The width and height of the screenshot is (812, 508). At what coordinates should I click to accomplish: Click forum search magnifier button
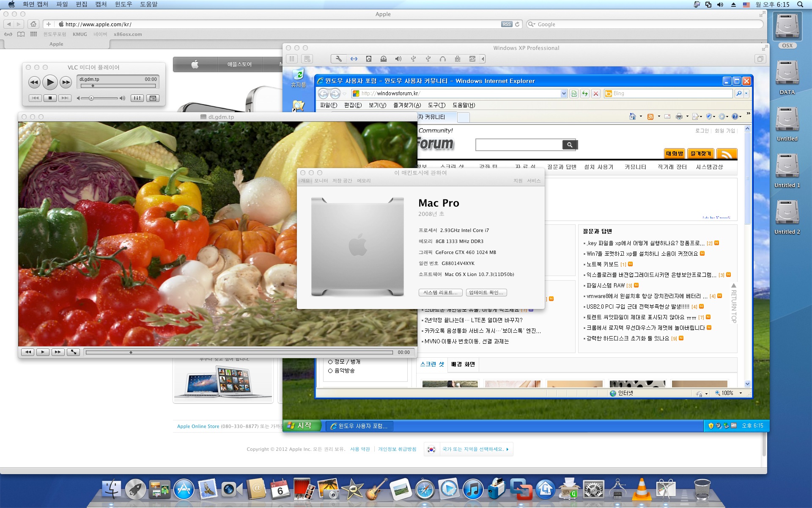click(x=570, y=145)
